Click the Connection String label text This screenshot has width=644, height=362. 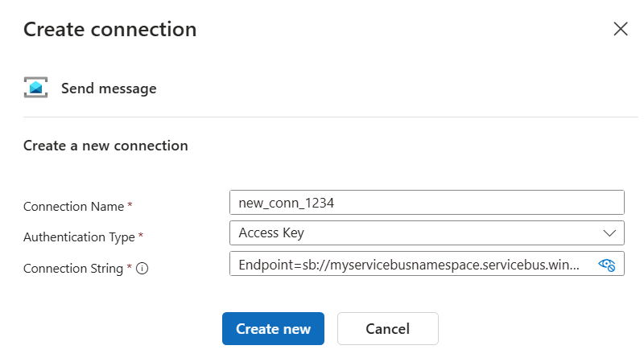pos(73,269)
